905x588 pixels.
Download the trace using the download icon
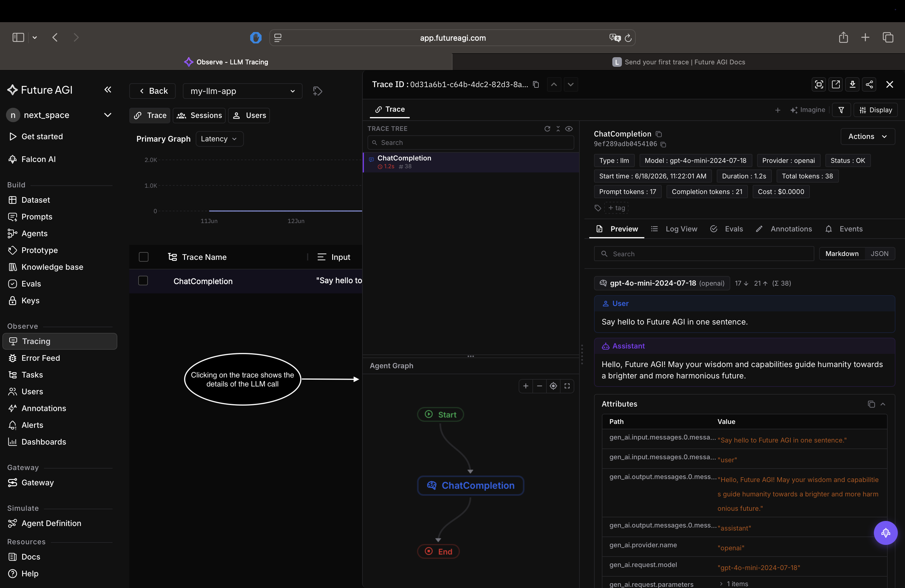[x=853, y=84]
